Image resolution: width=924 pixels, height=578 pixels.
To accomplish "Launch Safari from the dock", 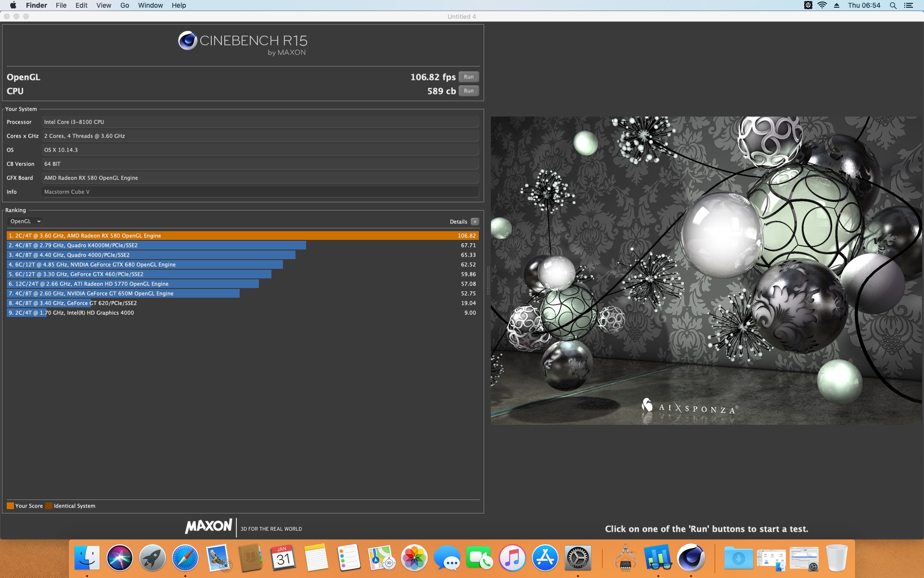I will pyautogui.click(x=185, y=558).
